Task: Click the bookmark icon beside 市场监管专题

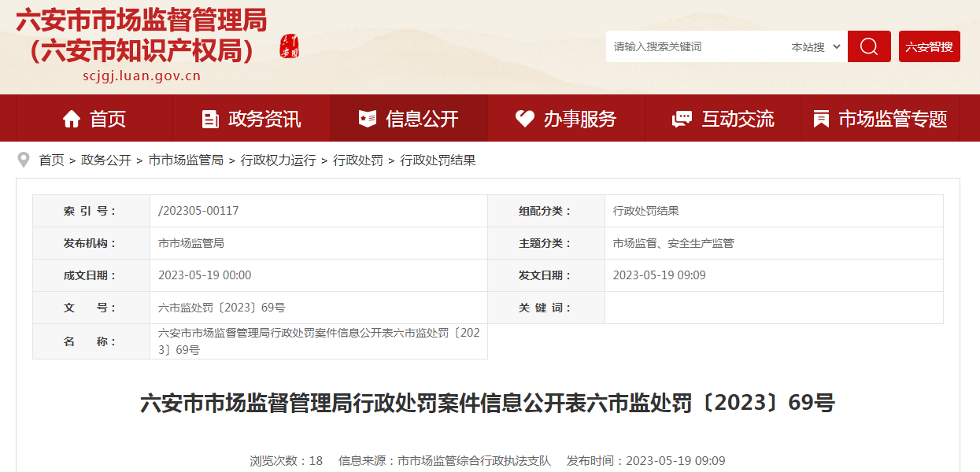Action: point(821,119)
